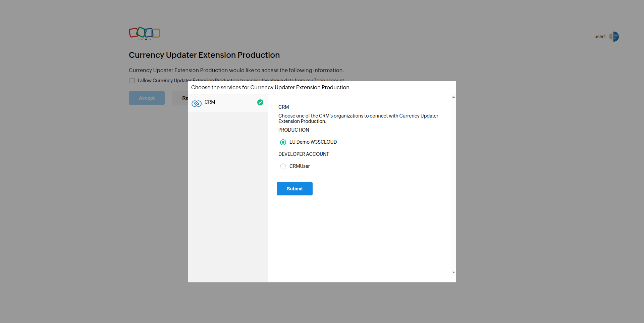Open the user1 profile avatar
644x323 pixels.
(614, 37)
